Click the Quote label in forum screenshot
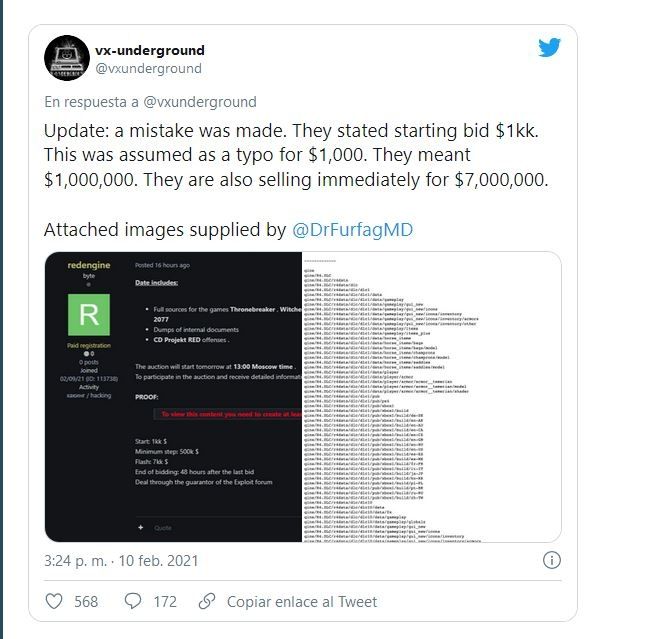652x639 pixels. click(x=163, y=528)
